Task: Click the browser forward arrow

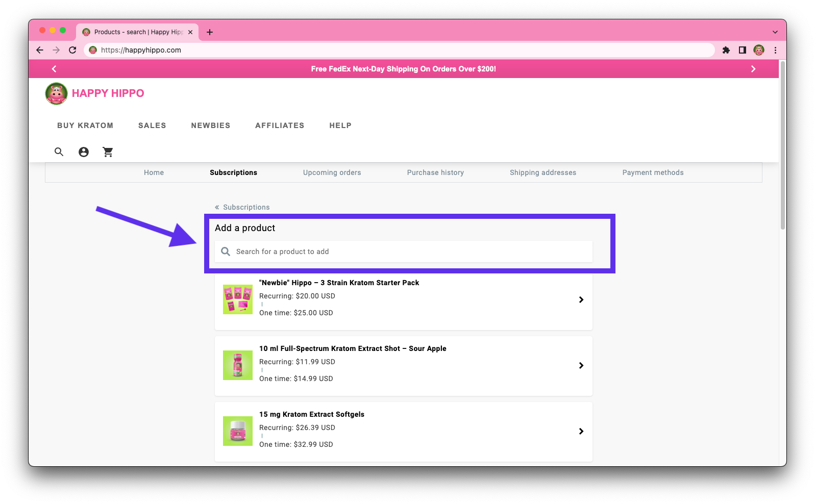Action: pyautogui.click(x=56, y=50)
